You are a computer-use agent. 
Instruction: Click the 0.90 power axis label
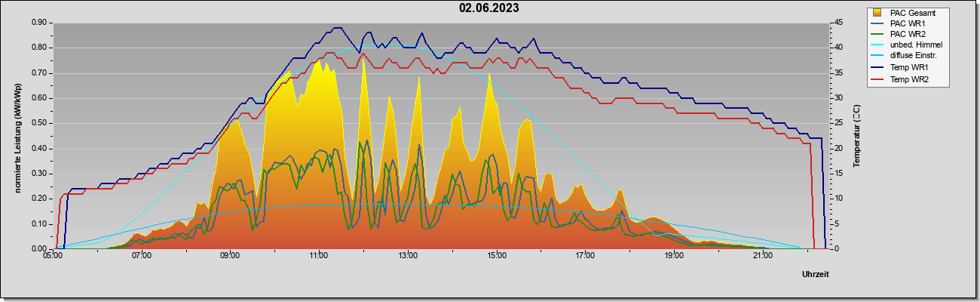click(x=39, y=23)
